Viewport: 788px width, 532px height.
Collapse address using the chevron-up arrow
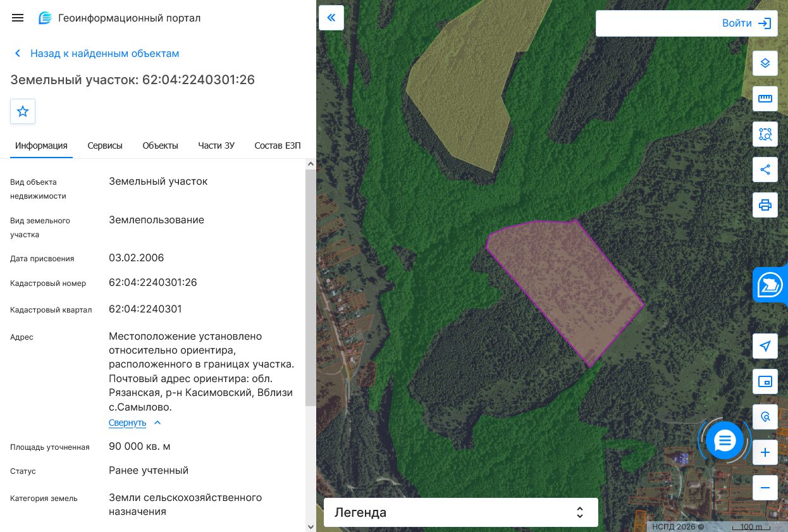[x=157, y=423]
